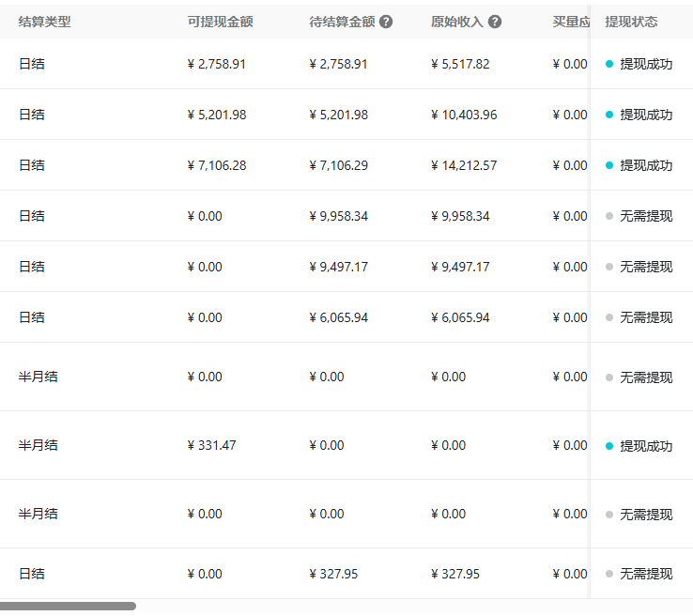Select ¥ 9,958.34 in the 待结算金额 column
Screen dimensions: 693x616
point(339,217)
